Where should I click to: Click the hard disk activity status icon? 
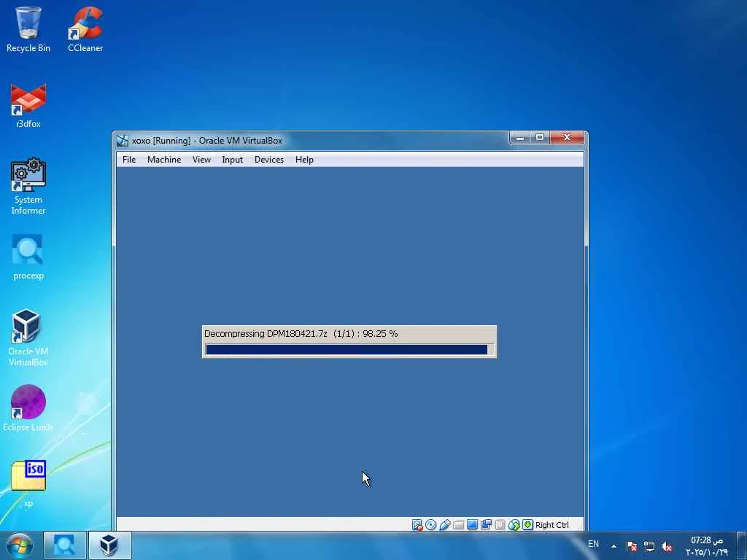coord(417,525)
